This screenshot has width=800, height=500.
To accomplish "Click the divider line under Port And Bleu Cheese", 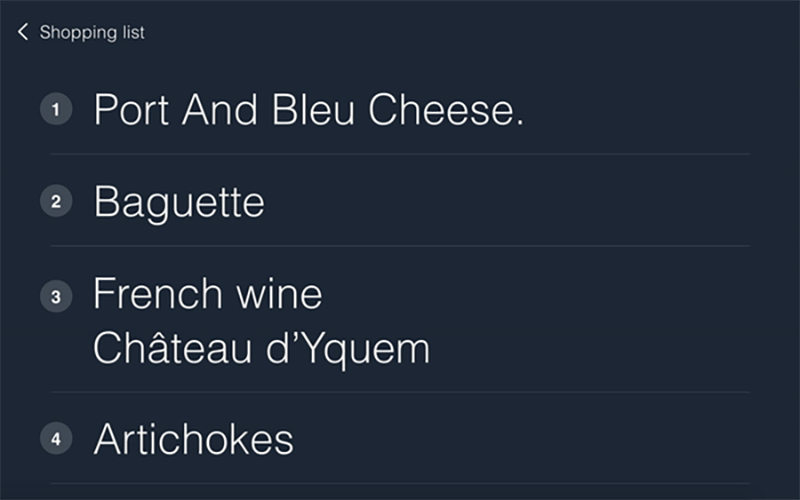I will 400,154.
